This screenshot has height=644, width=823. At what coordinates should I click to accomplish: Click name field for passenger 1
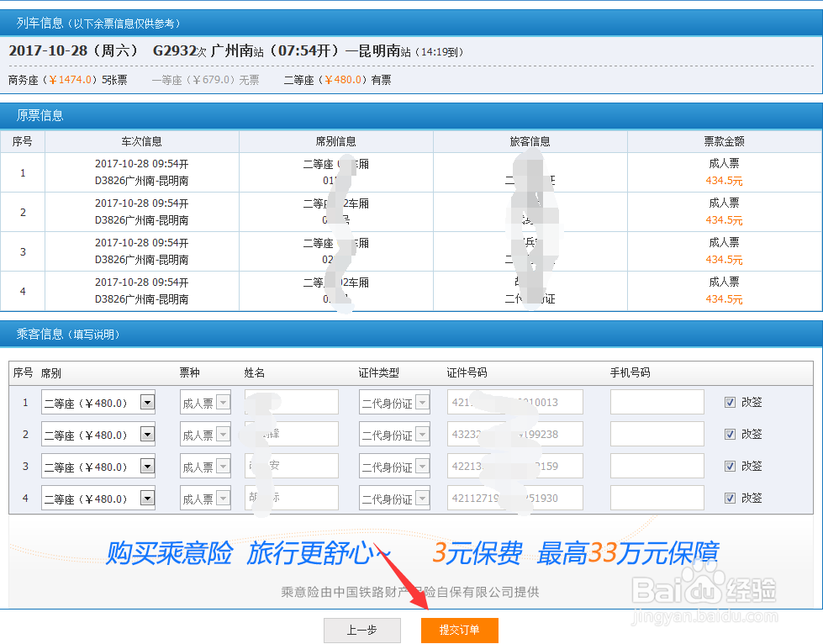[x=292, y=402]
